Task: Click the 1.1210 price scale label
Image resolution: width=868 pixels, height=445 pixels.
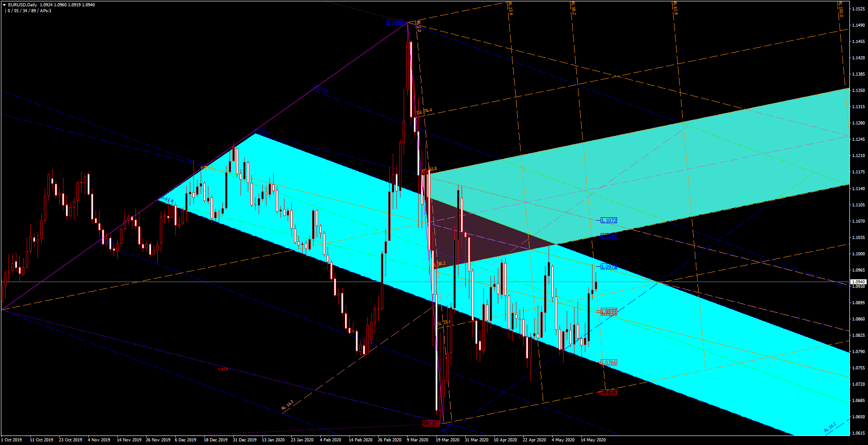Action: [x=858, y=156]
